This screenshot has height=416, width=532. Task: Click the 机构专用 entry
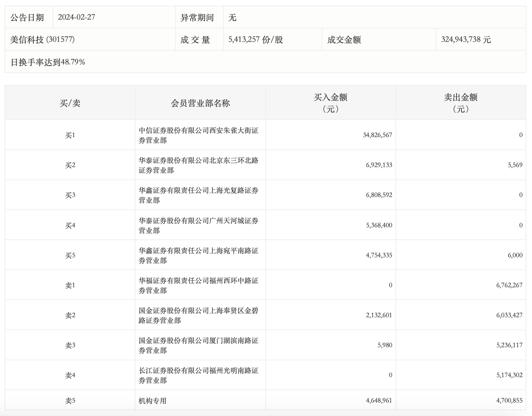(x=152, y=401)
